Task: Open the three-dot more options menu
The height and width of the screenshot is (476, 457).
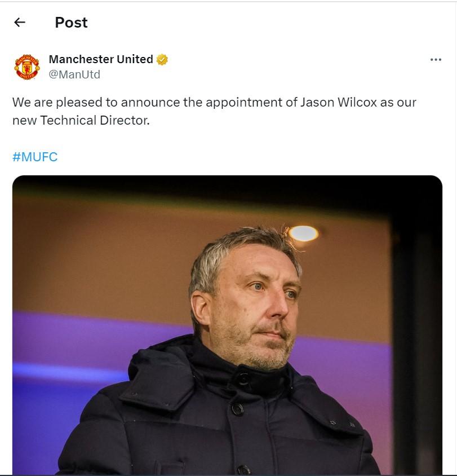Action: click(436, 60)
